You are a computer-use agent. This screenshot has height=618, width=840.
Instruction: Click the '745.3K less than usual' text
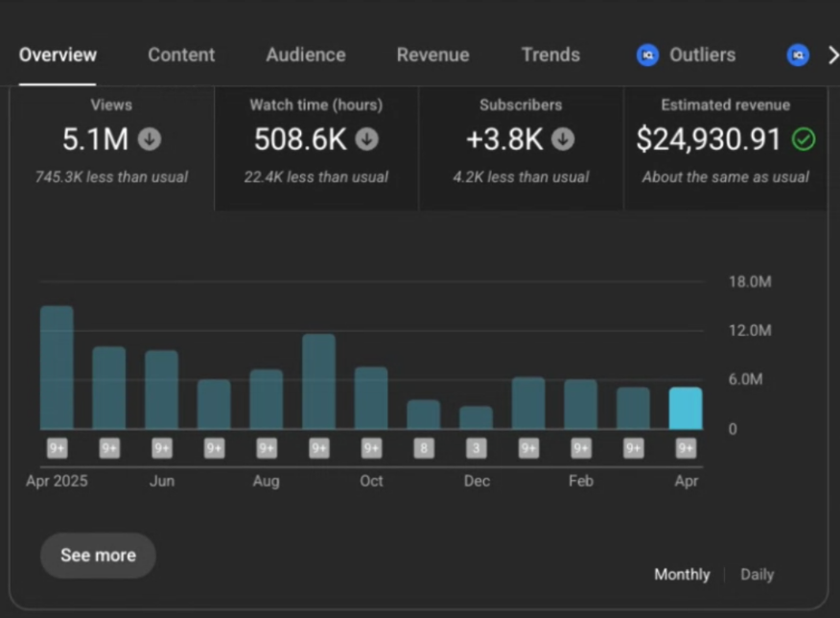coord(111,177)
